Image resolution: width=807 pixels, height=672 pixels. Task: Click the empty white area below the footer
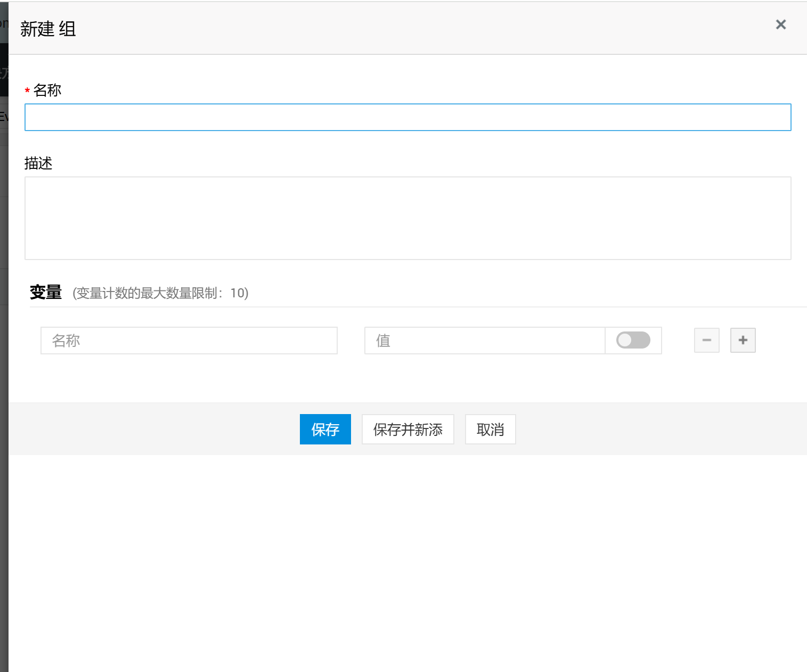point(407,560)
